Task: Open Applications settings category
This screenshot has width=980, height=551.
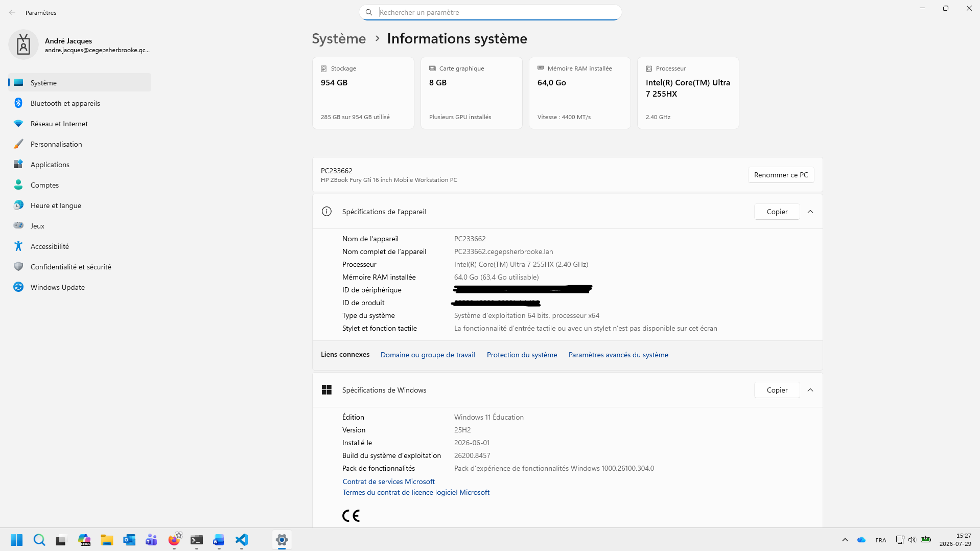Action: (x=80, y=164)
